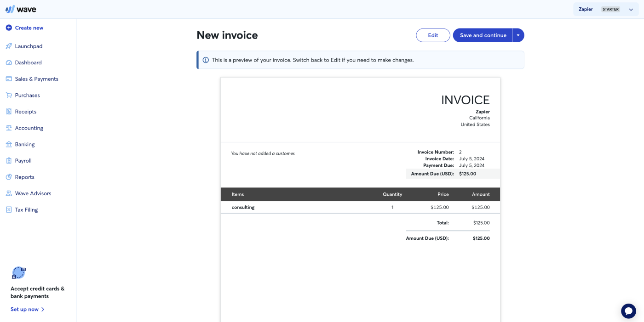Image resolution: width=644 pixels, height=322 pixels.
Task: Open Launchpad from the sidebar
Action: (x=29, y=46)
